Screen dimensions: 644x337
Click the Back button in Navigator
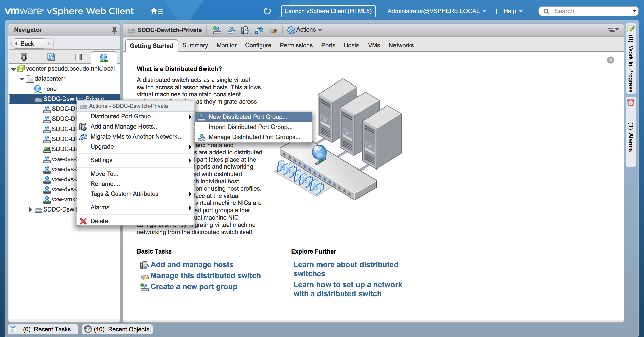pyautogui.click(x=27, y=44)
